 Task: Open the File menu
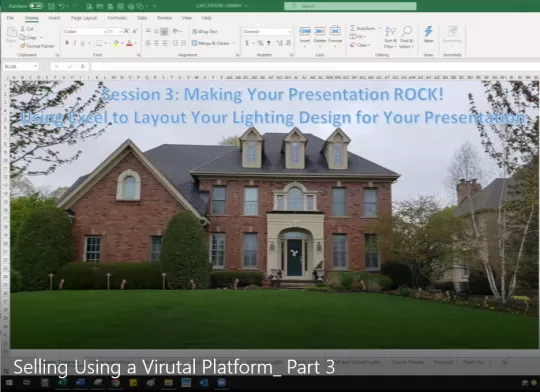[x=10, y=18]
